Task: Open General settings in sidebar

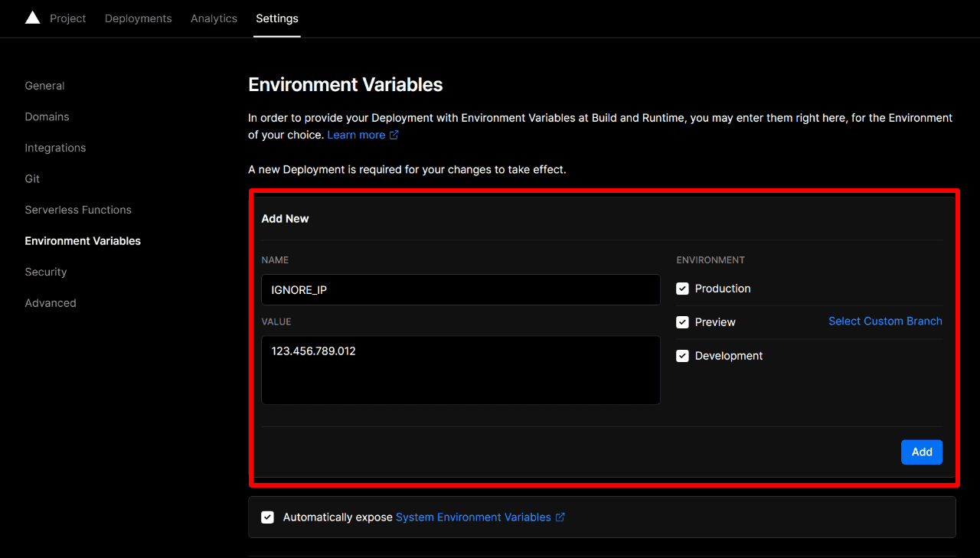Action: 44,86
